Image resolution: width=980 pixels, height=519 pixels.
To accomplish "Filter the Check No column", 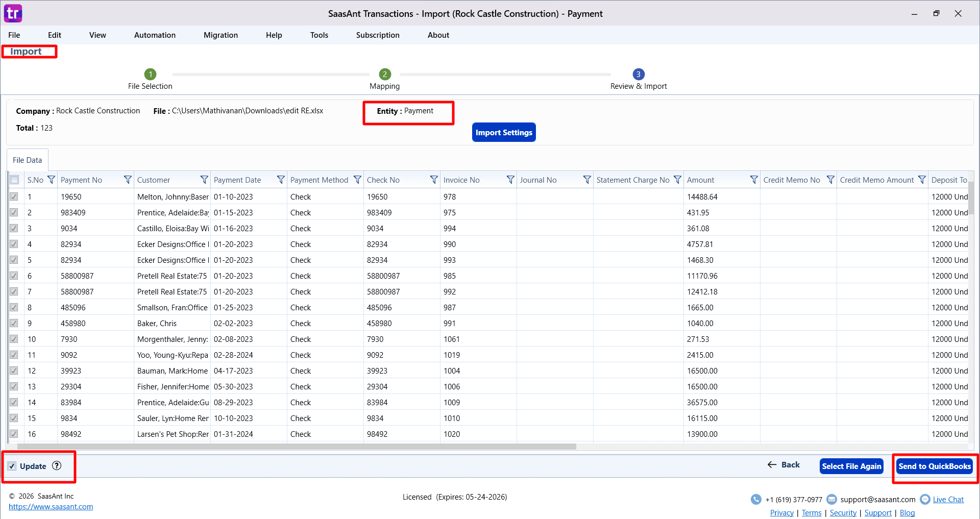I will coord(434,180).
